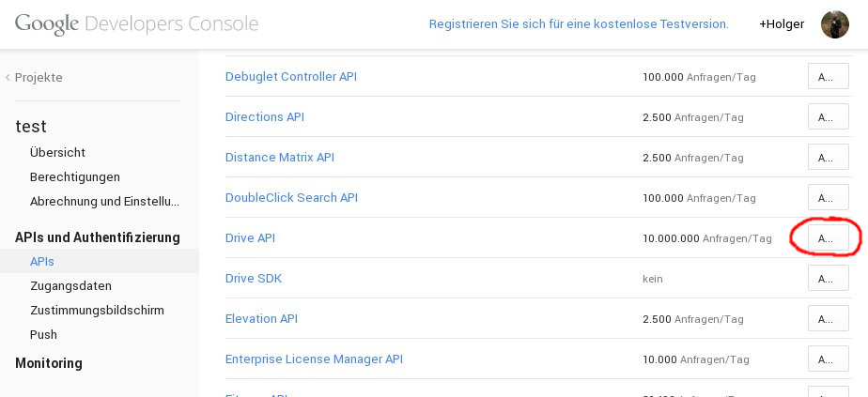Viewport: 868px width, 397px height.
Task: Click the 10.000.000 Anfragen/Tag quota text
Action: [x=707, y=239]
